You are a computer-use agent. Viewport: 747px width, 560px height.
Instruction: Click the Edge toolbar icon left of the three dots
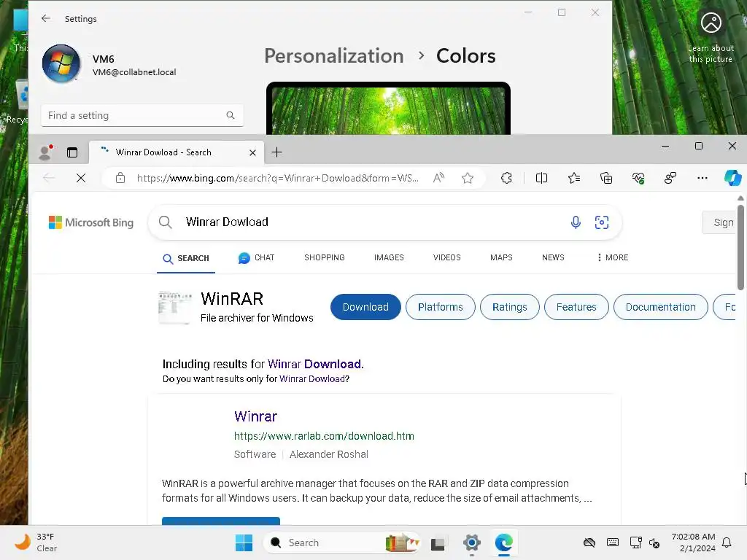[670, 178]
